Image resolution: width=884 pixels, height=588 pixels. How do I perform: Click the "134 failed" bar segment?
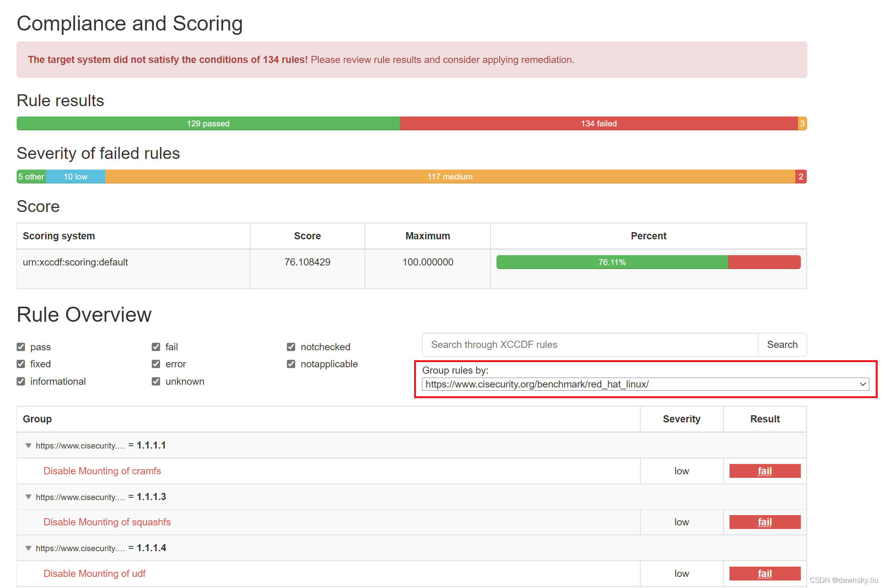pos(598,123)
